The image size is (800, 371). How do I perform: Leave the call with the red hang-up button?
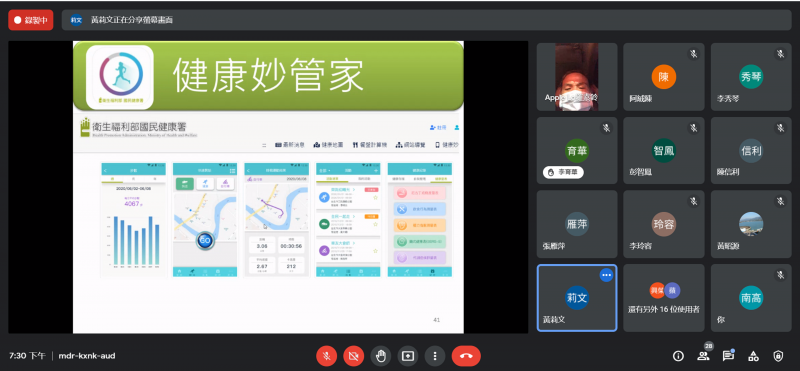[x=466, y=356]
